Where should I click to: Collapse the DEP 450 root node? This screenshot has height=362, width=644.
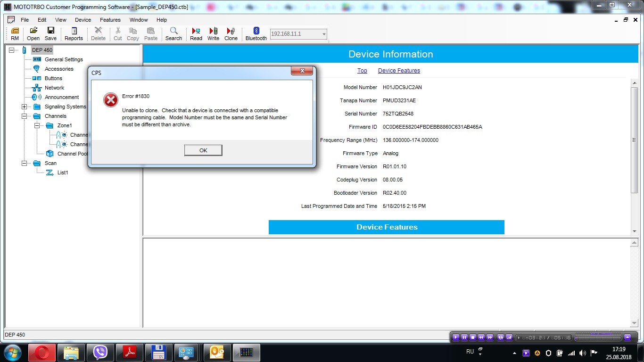point(12,50)
